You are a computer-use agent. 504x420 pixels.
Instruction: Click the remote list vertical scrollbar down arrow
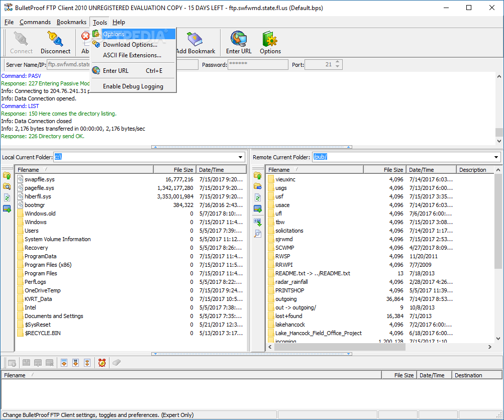(x=498, y=339)
